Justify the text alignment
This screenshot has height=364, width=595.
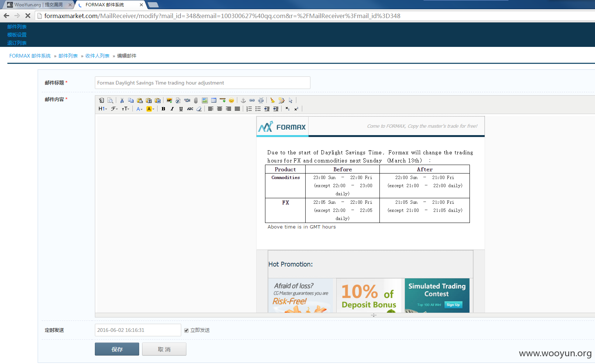[237, 109]
